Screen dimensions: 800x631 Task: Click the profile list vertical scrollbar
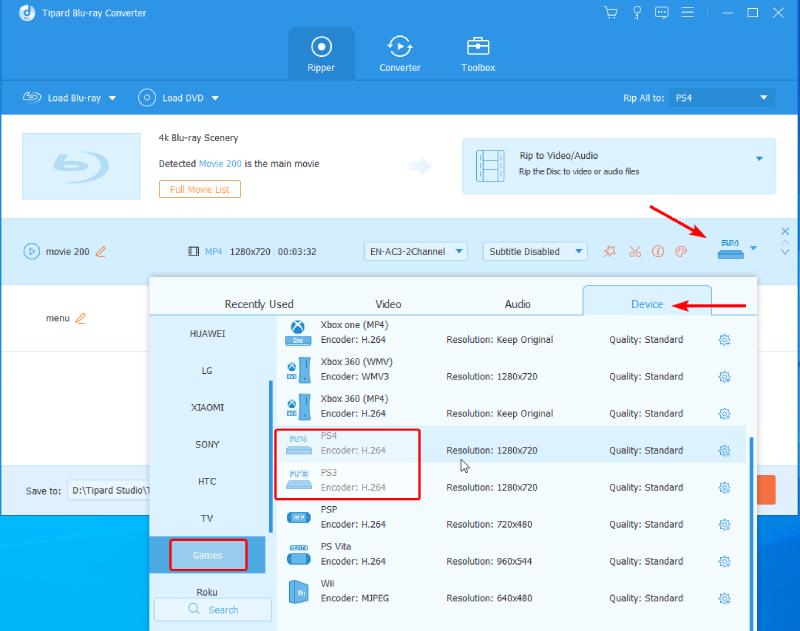click(x=751, y=534)
